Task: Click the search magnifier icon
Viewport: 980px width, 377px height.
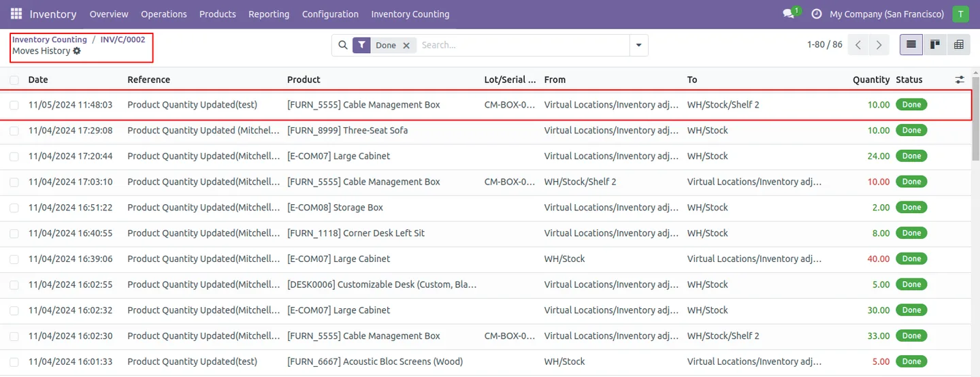Action: [x=343, y=45]
